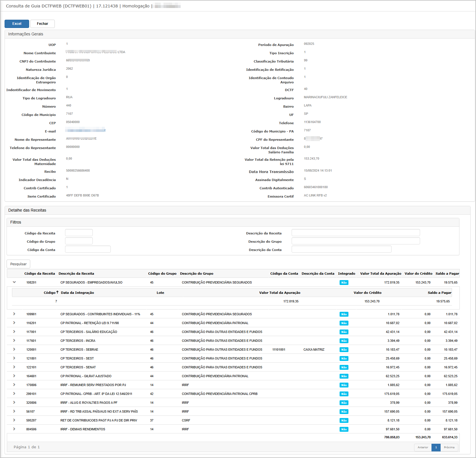This screenshot has width=476, height=458.
Task: Select page 1 in pagination
Action: 436,447
